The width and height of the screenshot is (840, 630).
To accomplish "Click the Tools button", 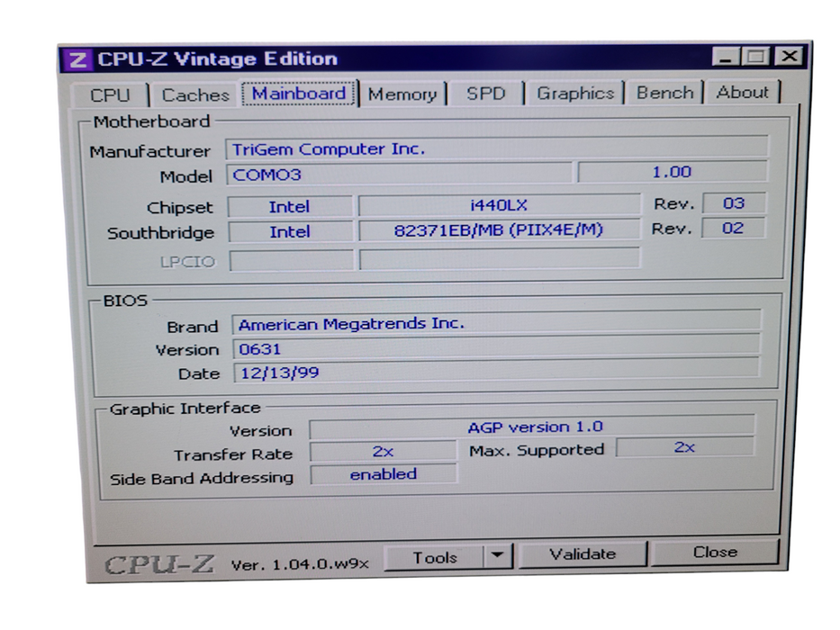I will coord(435,558).
